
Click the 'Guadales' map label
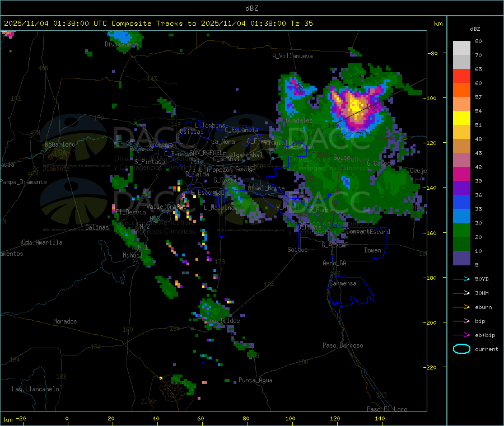pos(299,120)
